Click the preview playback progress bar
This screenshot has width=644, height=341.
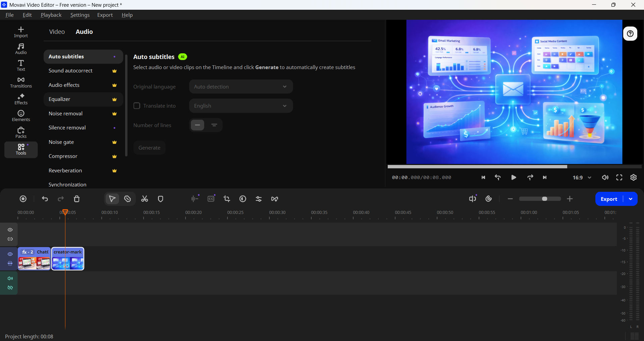(x=515, y=167)
